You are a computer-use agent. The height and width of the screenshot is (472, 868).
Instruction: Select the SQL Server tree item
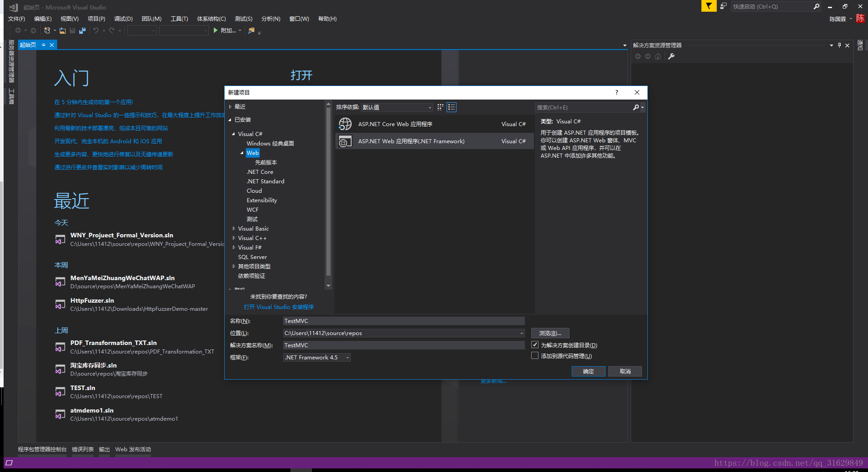[252, 257]
